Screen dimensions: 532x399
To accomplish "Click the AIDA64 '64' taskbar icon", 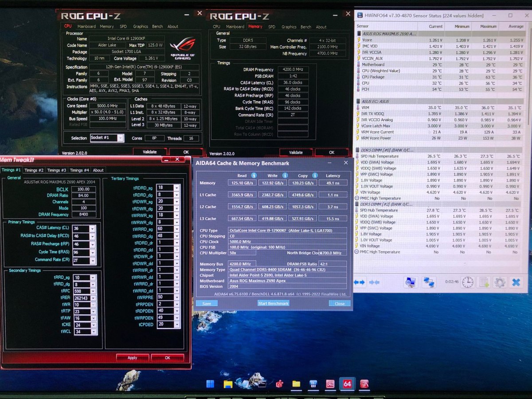I will point(347,384).
